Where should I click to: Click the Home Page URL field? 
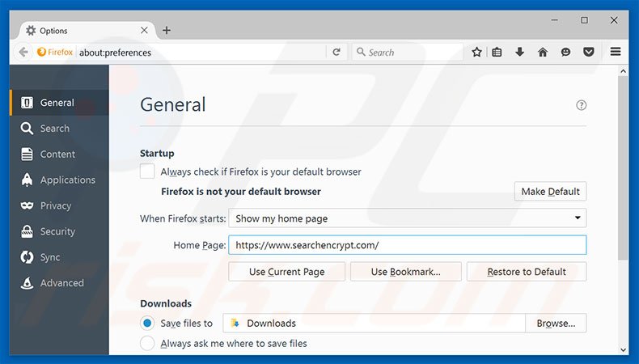(407, 245)
